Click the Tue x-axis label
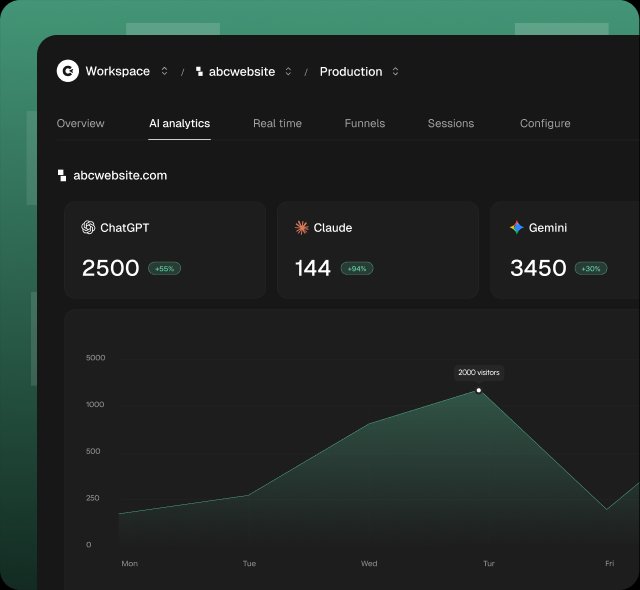 [x=249, y=563]
